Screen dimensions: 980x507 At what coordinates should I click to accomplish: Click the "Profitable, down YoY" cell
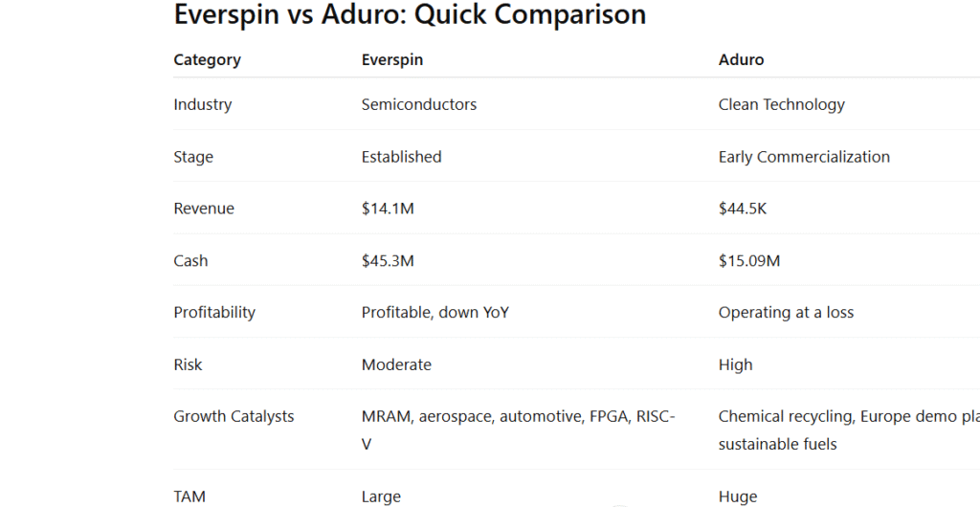434,312
